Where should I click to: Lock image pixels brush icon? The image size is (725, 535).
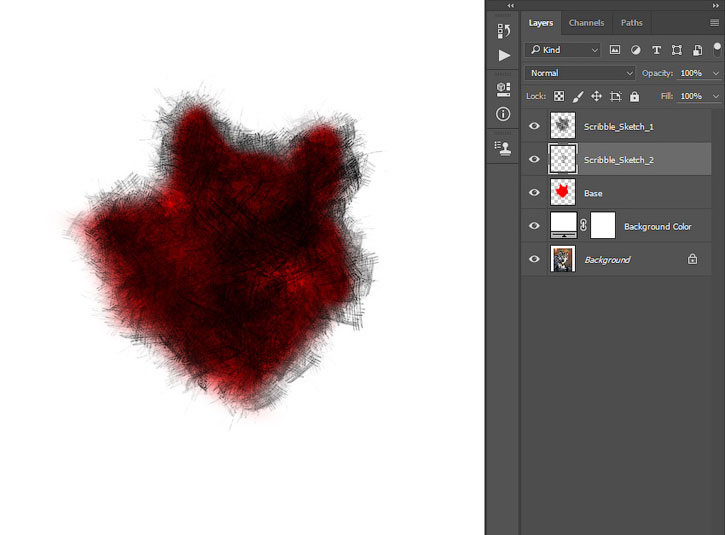click(x=578, y=96)
